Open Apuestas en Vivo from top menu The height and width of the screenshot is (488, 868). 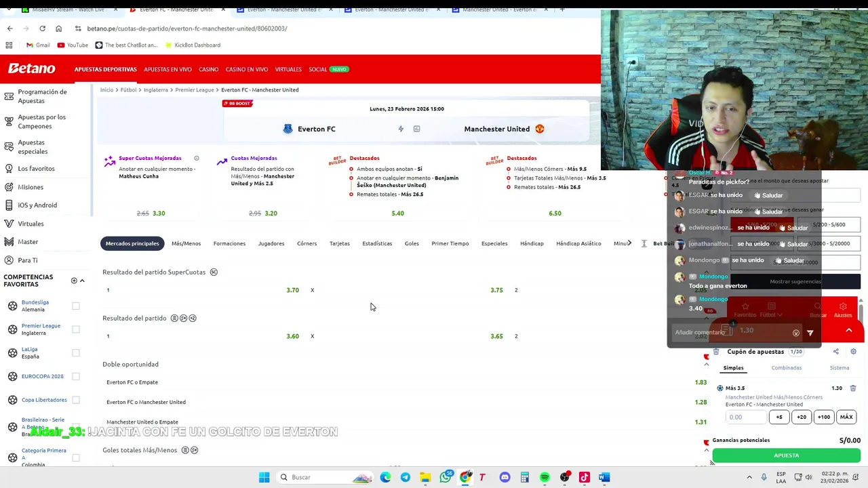coord(167,69)
